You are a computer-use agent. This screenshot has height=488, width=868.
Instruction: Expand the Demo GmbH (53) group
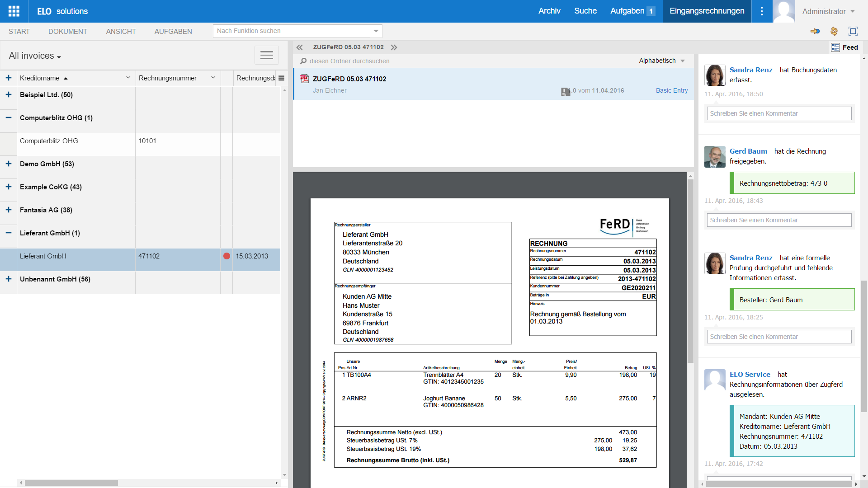[x=8, y=164]
